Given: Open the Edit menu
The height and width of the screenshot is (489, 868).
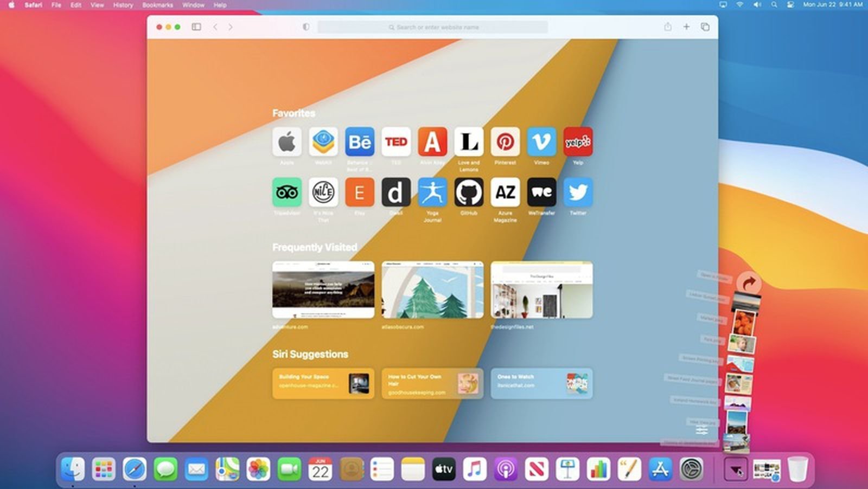Looking at the screenshot, I should coord(76,5).
